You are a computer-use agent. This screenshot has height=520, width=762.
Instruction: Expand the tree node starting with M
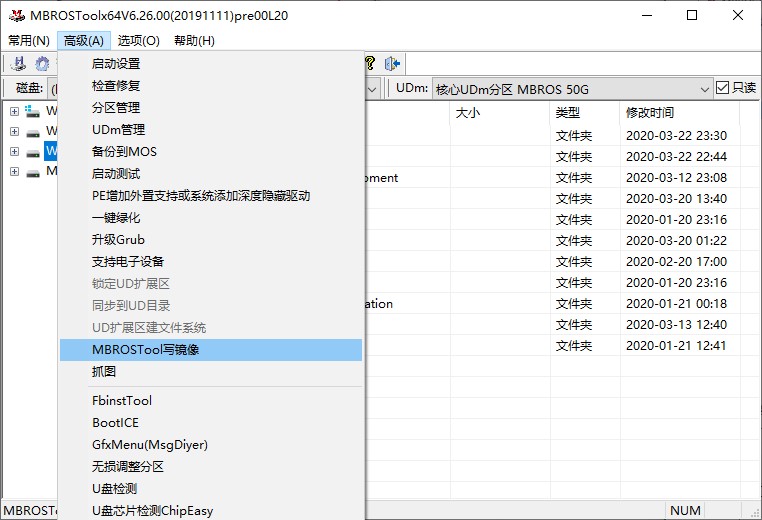click(x=14, y=172)
